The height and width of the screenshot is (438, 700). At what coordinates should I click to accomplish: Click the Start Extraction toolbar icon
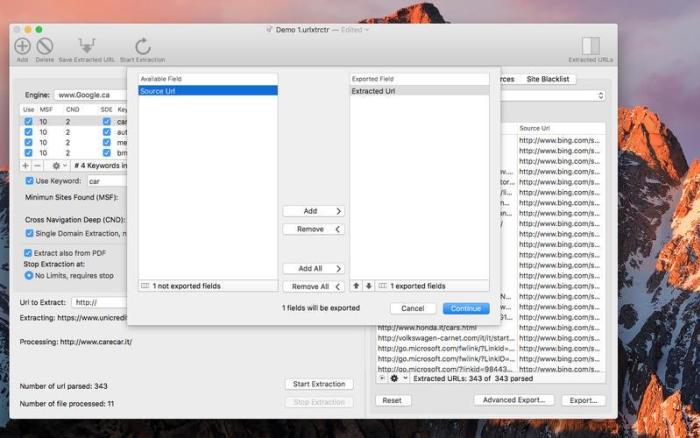coord(142,46)
